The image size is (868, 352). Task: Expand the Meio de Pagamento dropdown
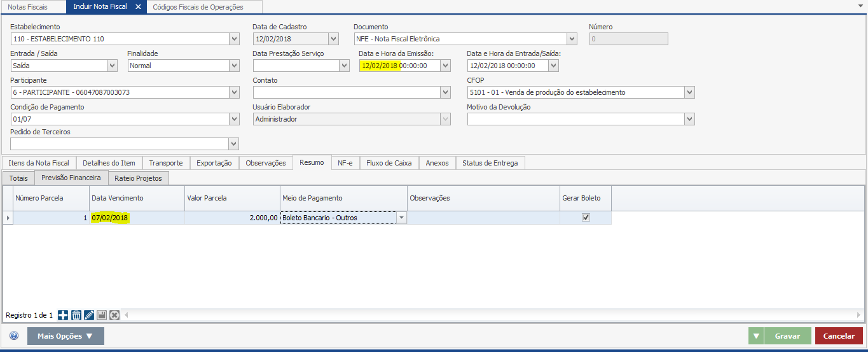[401, 218]
